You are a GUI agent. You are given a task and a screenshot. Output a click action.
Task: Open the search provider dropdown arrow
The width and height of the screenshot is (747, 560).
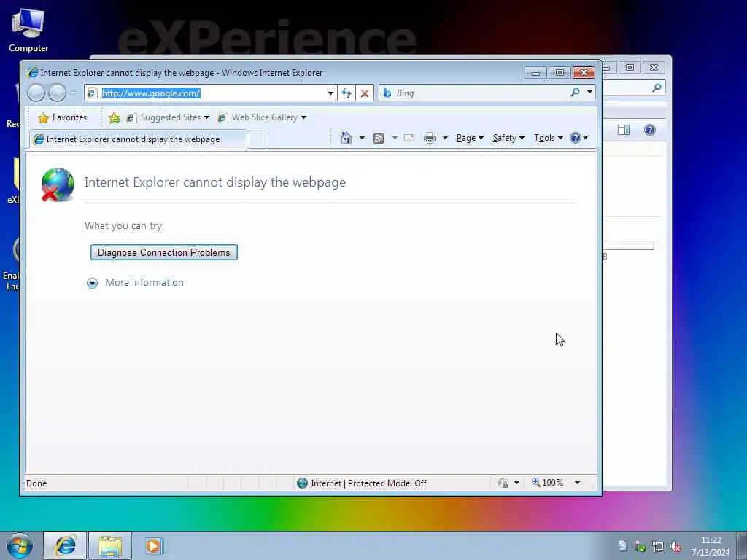(589, 93)
